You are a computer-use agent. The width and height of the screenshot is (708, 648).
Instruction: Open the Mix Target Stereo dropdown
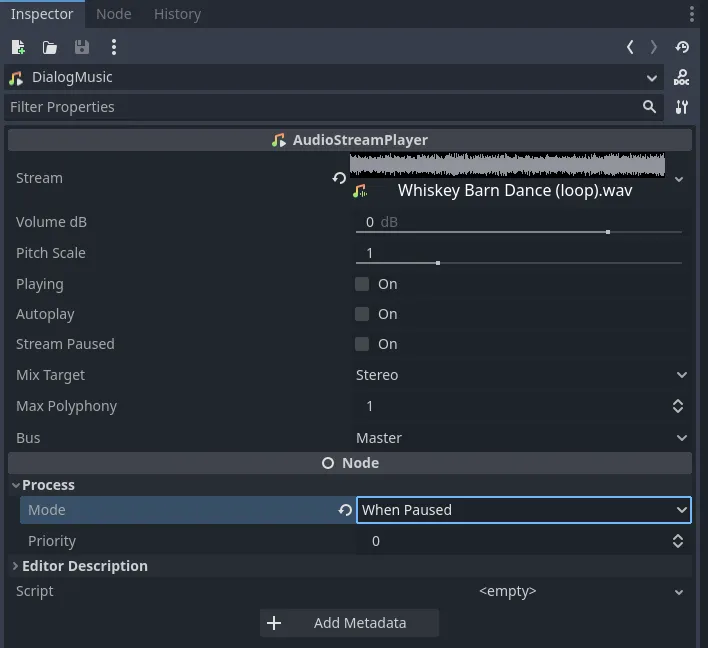(522, 375)
